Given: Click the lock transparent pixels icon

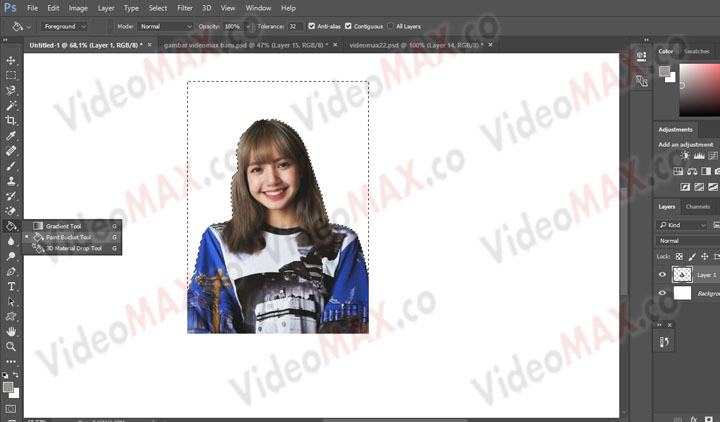Looking at the screenshot, I should 679,256.
